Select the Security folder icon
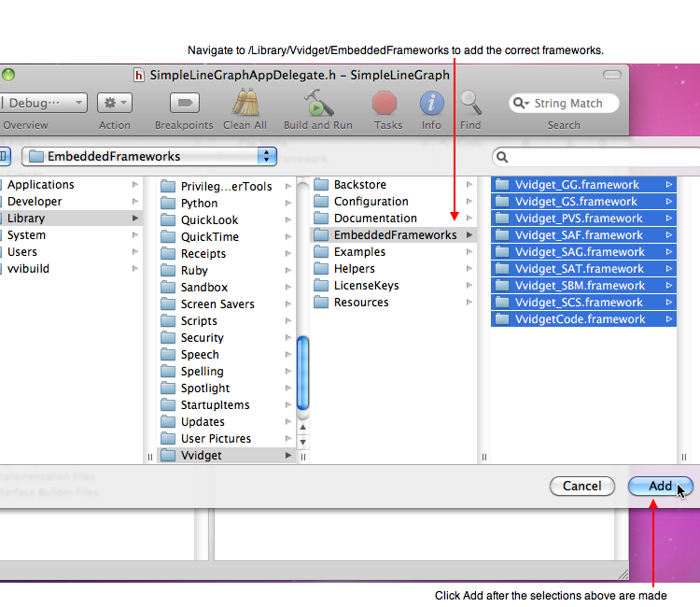 pyautogui.click(x=168, y=338)
